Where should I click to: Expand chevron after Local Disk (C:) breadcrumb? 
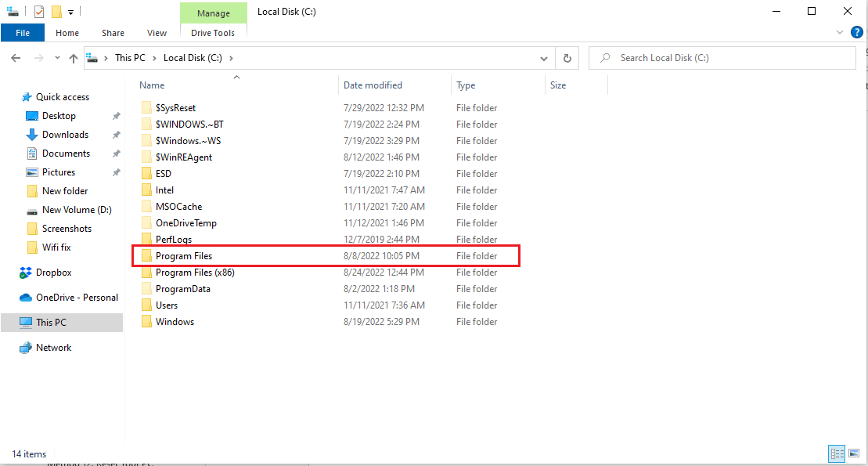tap(231, 58)
